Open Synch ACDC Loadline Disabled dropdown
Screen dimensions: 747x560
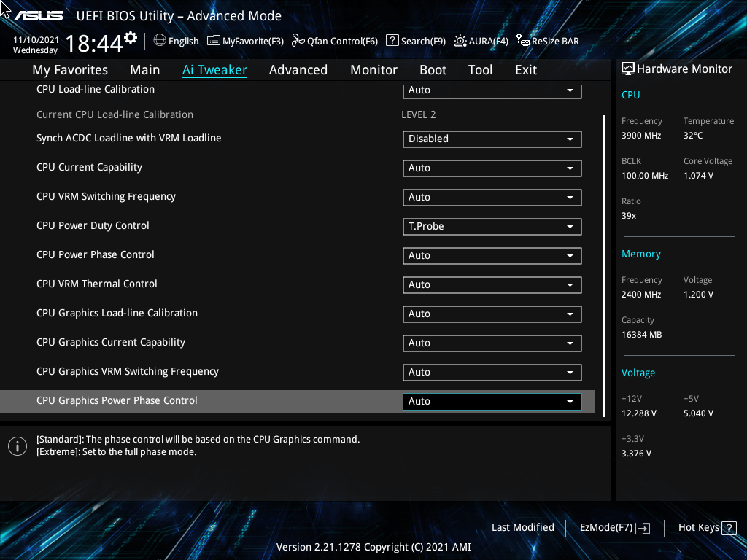click(x=492, y=139)
